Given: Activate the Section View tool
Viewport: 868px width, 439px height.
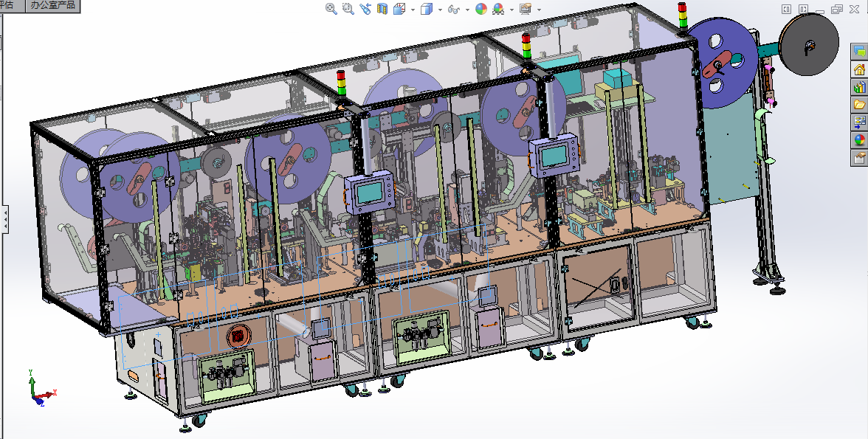Looking at the screenshot, I should point(382,9).
